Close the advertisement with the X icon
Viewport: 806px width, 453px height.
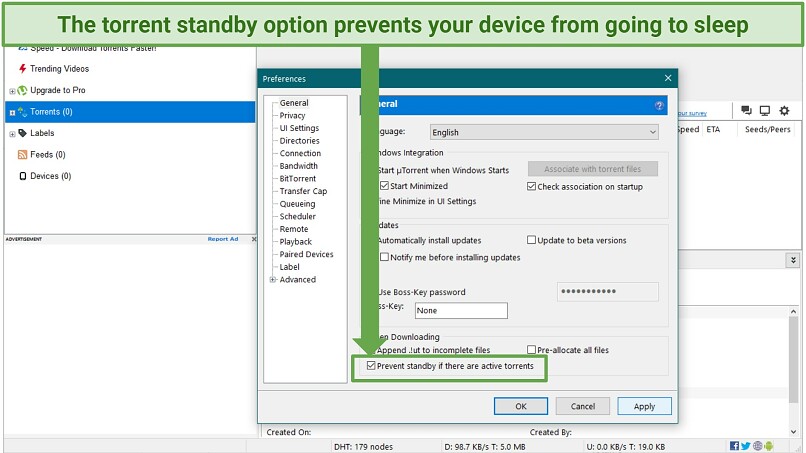(253, 239)
